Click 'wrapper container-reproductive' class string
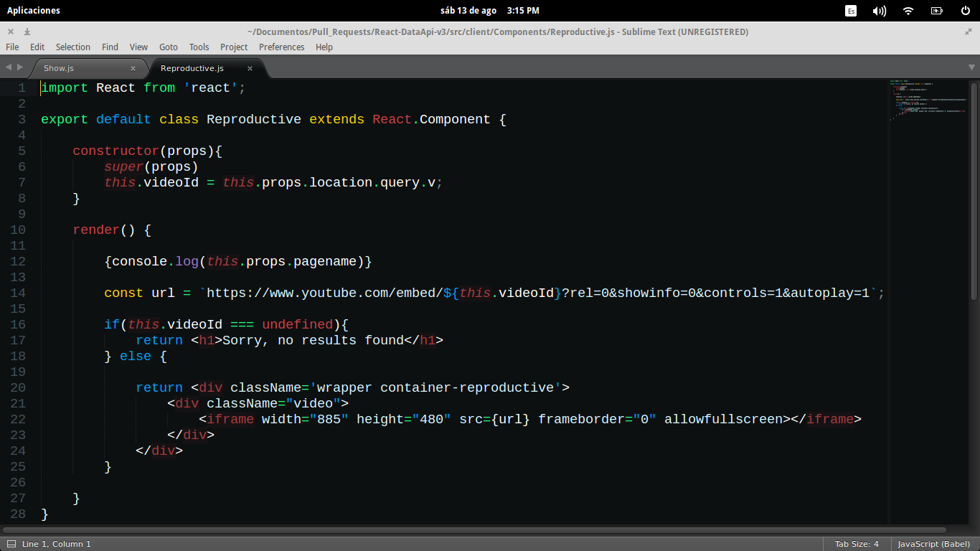 [x=435, y=387]
